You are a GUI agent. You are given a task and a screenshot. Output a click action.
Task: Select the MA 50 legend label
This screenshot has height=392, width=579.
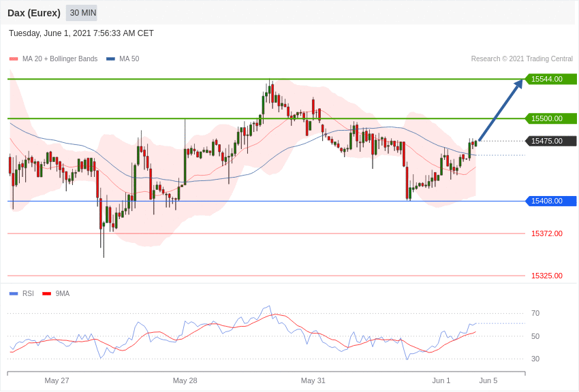(x=129, y=59)
